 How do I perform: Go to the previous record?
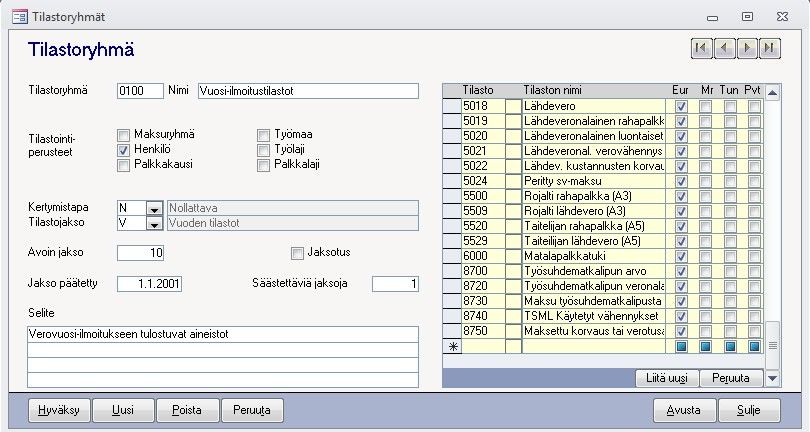pyautogui.click(x=724, y=47)
